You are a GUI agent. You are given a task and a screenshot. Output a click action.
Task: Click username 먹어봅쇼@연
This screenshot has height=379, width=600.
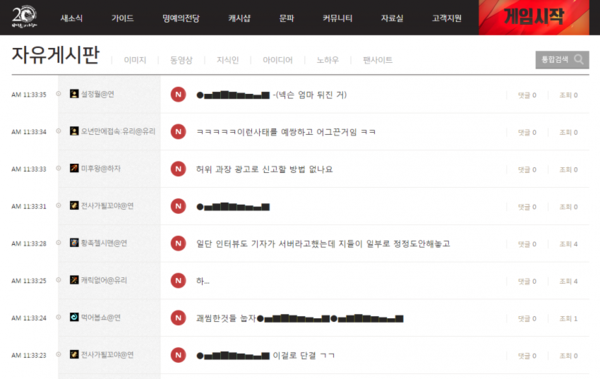coord(101,317)
